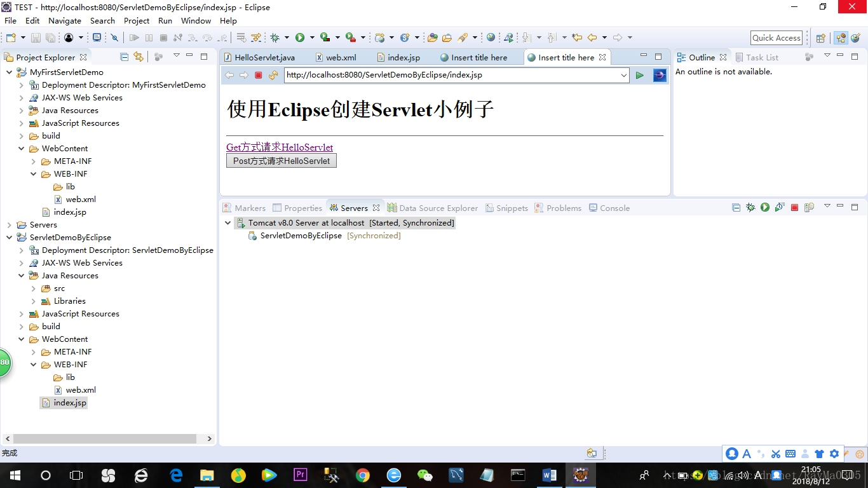Click Run Last Tool external tools icon

[350, 37]
